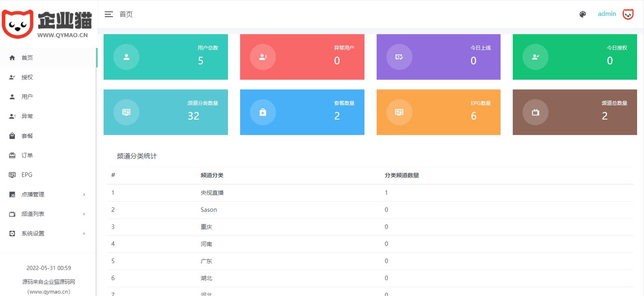Viewport: 644px width, 296px height.
Task: Open the EPG sidebar menu item
Action: pyautogui.click(x=27, y=175)
